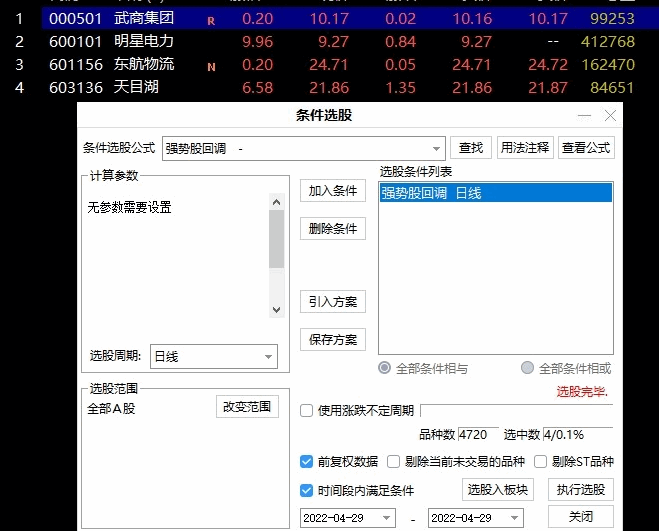Click 删除条件 to remove condition
This screenshot has height=531, width=659.
point(332,229)
